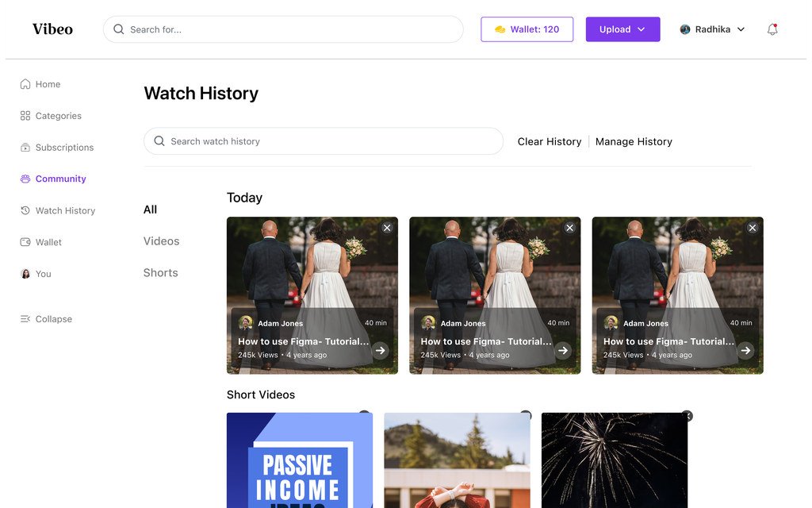Open Categories in the sidebar

point(51,116)
